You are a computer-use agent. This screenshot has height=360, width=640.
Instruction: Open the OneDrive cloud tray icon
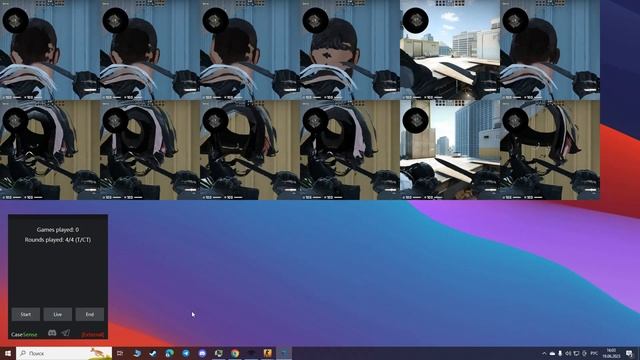coord(552,353)
